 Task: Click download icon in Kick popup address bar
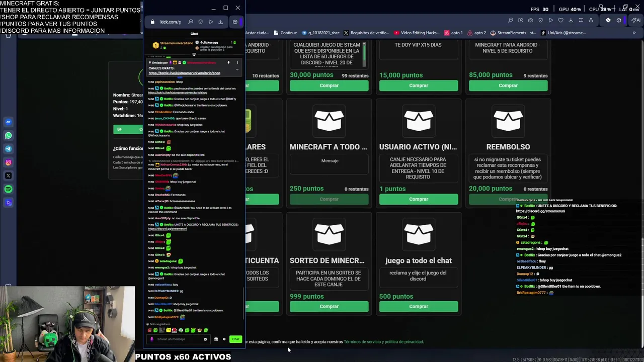220,22
